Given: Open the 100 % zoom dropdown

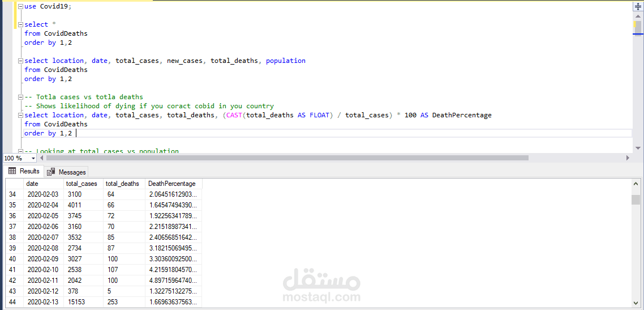Looking at the screenshot, I should click(33, 158).
